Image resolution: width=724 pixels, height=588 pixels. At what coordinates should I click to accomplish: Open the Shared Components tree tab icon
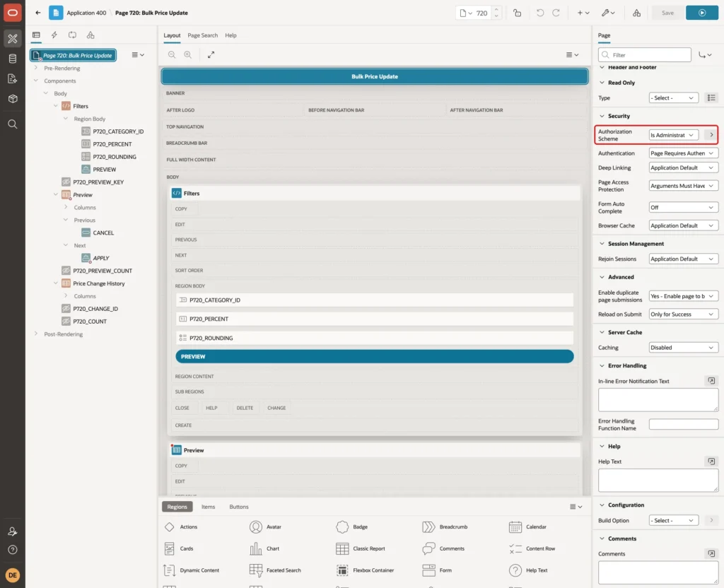point(90,35)
